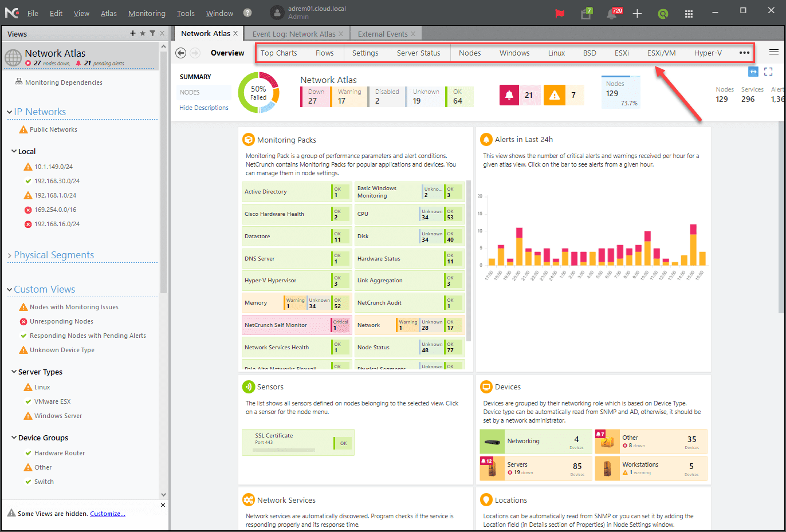Click the blue fit-width arrows icon
The image size is (786, 532).
point(753,72)
